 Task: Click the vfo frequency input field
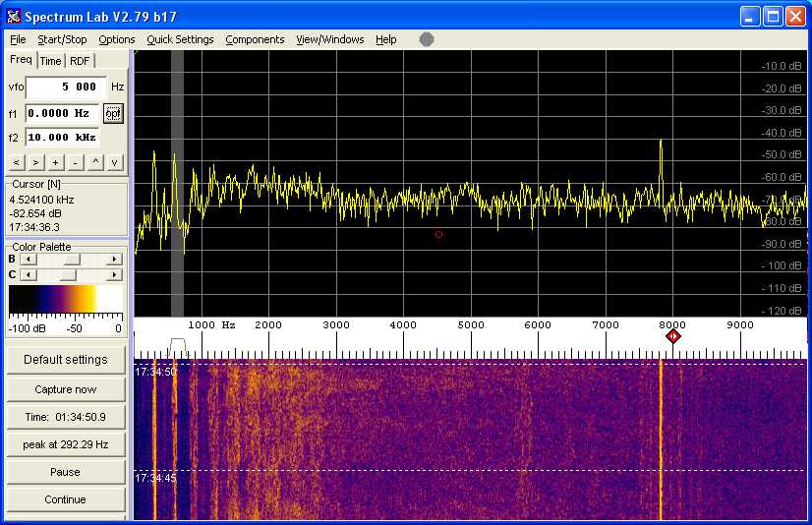tap(66, 87)
